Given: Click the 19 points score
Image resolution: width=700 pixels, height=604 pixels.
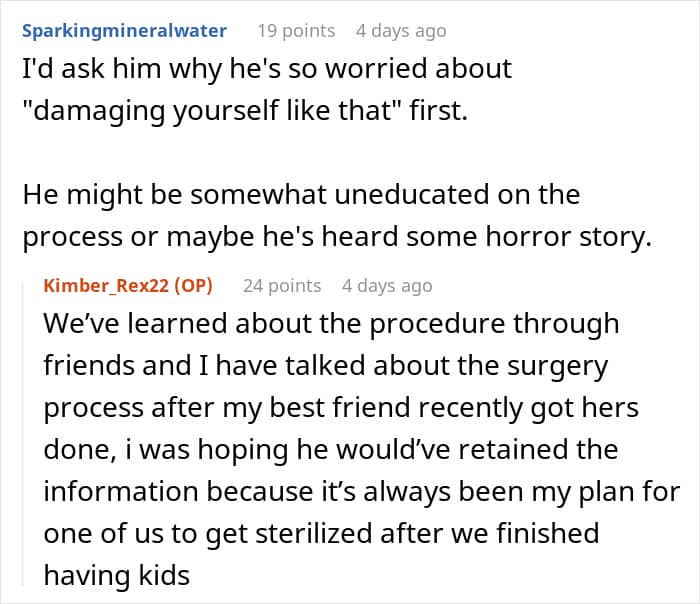Looking at the screenshot, I should point(295,31).
